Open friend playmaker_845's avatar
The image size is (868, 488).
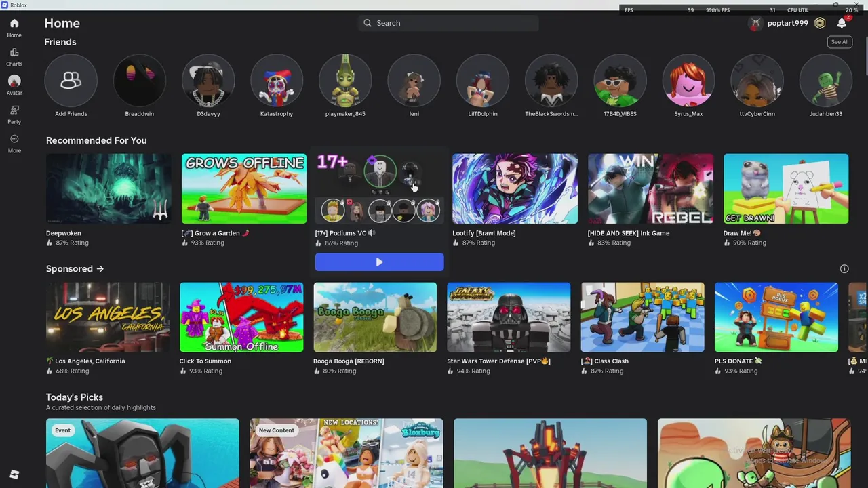[x=345, y=81]
